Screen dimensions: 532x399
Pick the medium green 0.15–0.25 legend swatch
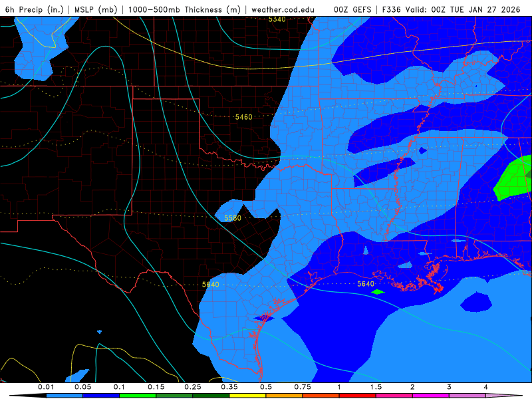[x=174, y=396]
